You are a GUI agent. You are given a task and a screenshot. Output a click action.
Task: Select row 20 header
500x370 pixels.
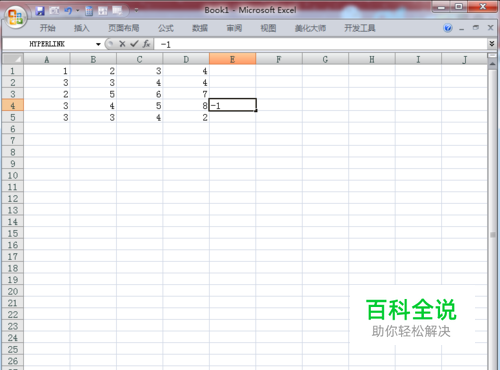(13, 291)
